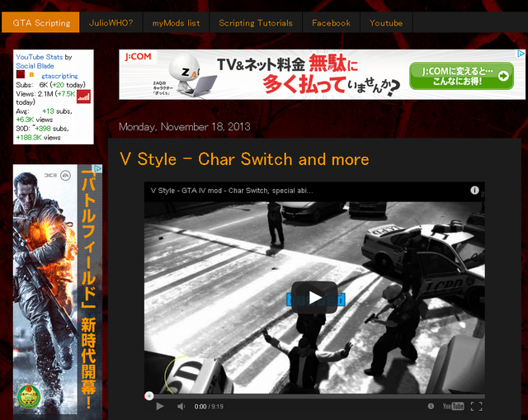The height and width of the screenshot is (420, 528).
Task: Start the video with the center play button
Action: (315, 297)
